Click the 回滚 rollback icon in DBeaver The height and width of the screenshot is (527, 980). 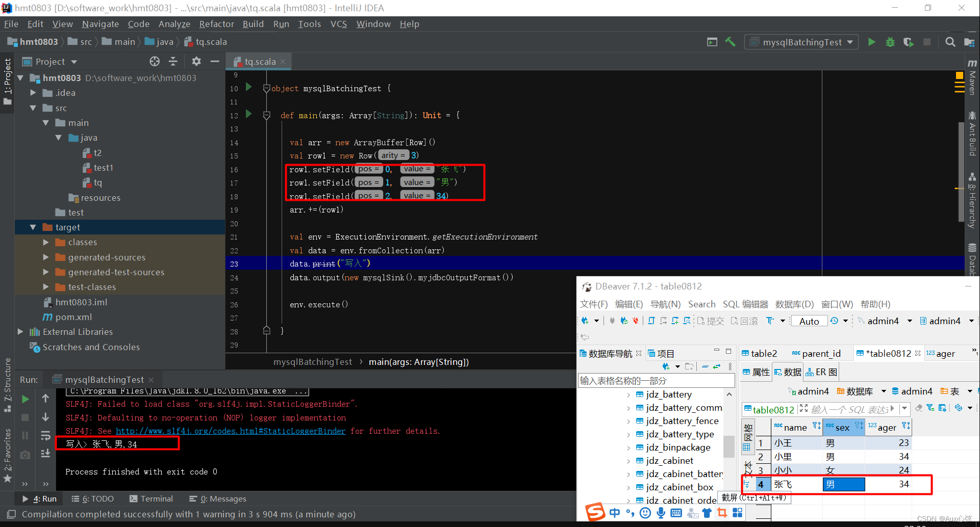pyautogui.click(x=744, y=321)
